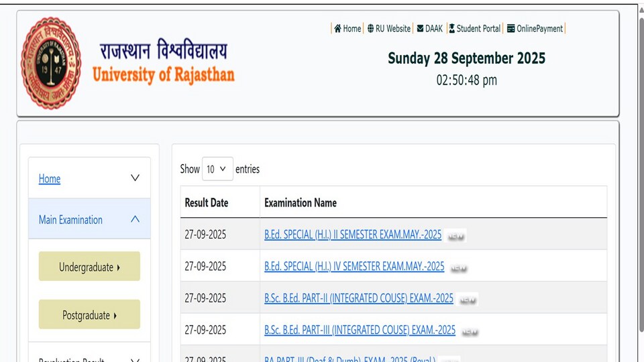
Task: Click the University of Rajasthan title text
Action: 164,74
